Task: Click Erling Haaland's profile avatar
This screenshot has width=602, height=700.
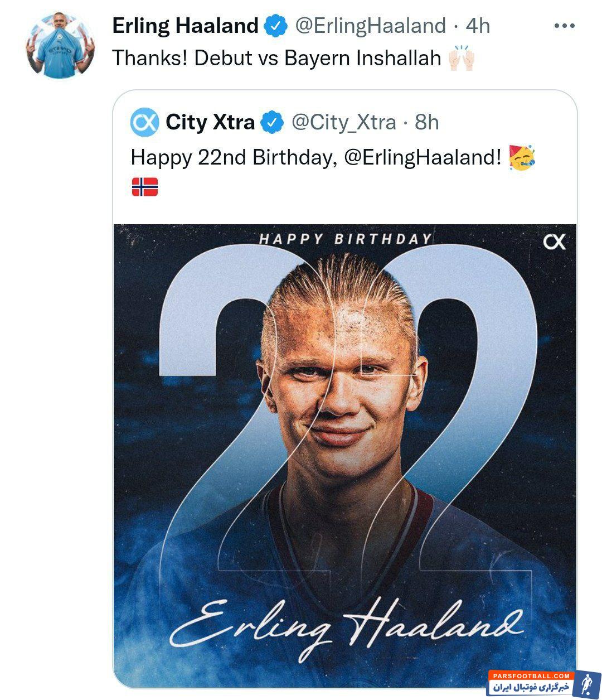Action: coord(60,45)
